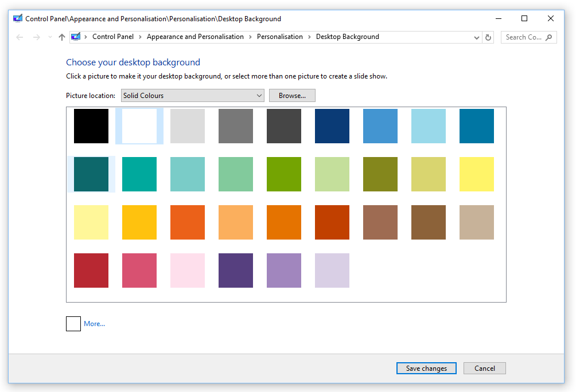Click the Control Panel icon in address bar
576x392 pixels.
coord(76,37)
